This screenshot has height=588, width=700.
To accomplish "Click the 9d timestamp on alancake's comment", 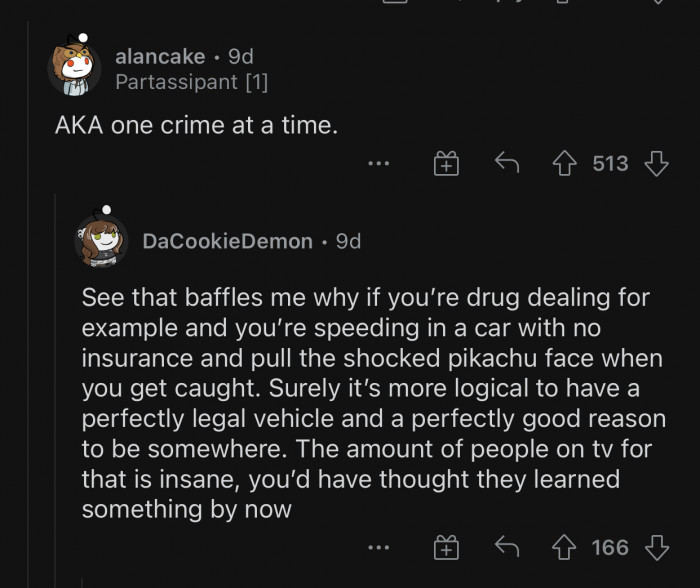I will point(241,57).
